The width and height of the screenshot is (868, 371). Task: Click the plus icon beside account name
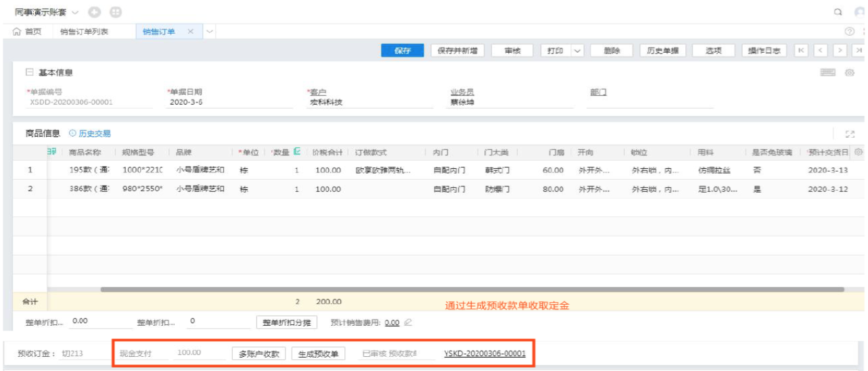[95, 12]
